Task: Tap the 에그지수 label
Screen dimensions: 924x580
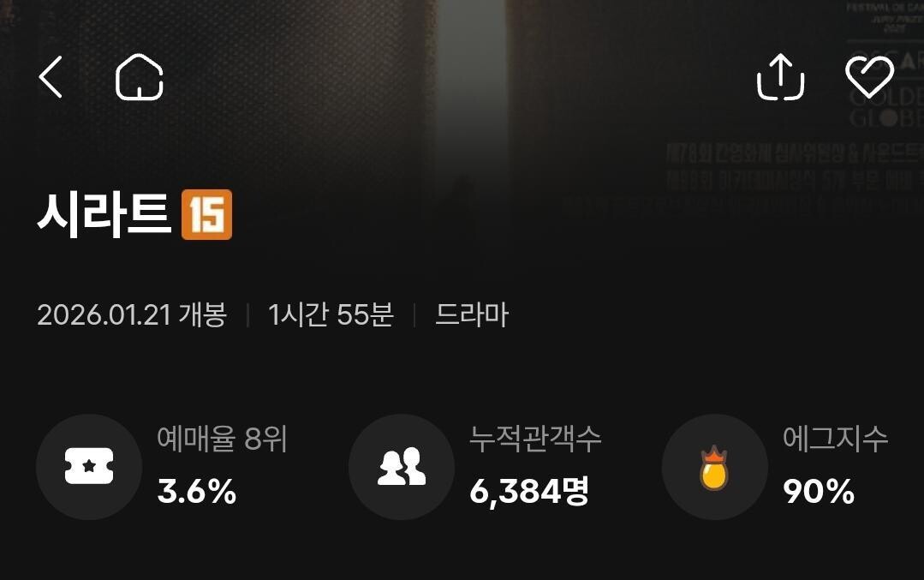Action: [x=835, y=439]
